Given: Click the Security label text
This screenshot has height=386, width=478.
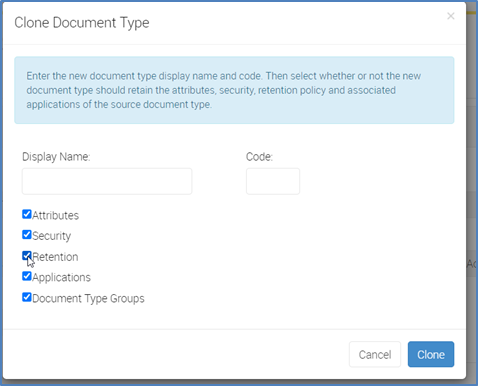Looking at the screenshot, I should (x=52, y=236).
